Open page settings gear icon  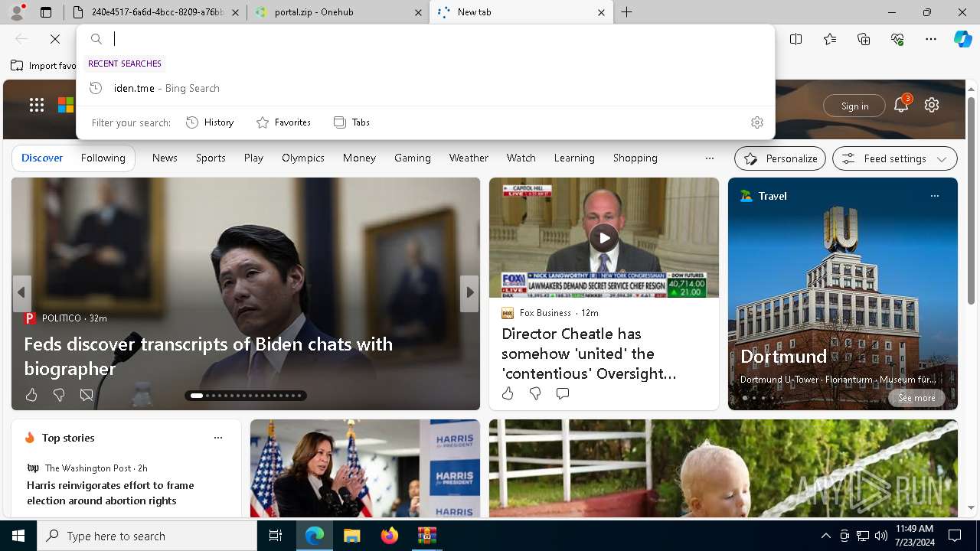pos(932,106)
